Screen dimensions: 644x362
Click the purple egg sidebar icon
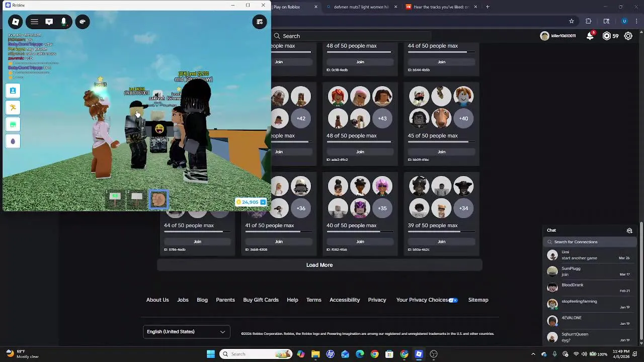(13, 141)
